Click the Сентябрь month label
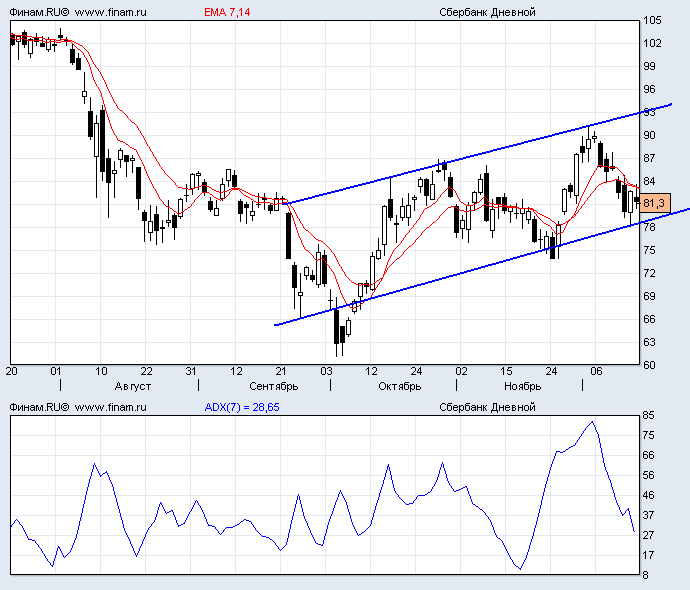The width and height of the screenshot is (690, 590). (273, 386)
